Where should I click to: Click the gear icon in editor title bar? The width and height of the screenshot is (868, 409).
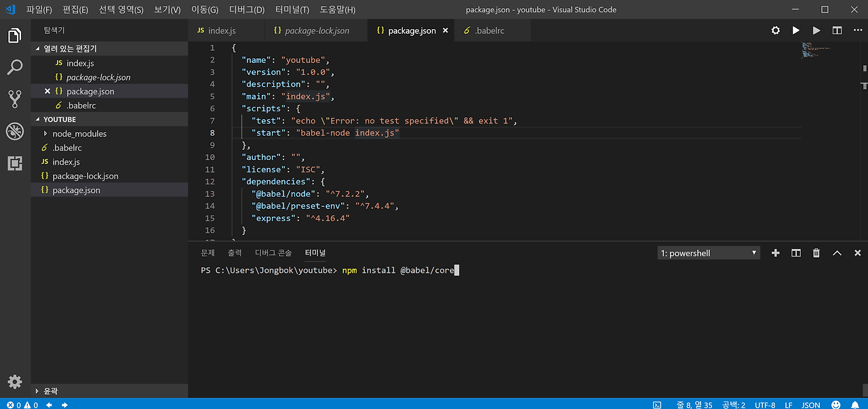point(776,31)
